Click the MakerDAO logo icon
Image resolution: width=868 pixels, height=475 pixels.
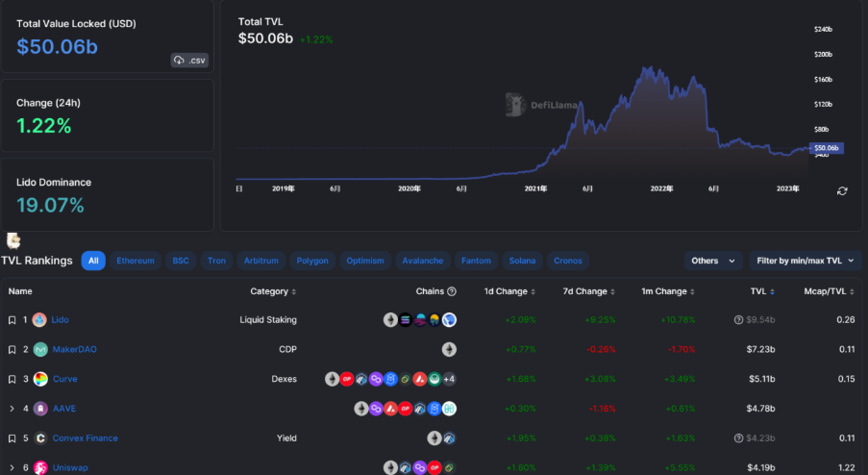(40, 349)
